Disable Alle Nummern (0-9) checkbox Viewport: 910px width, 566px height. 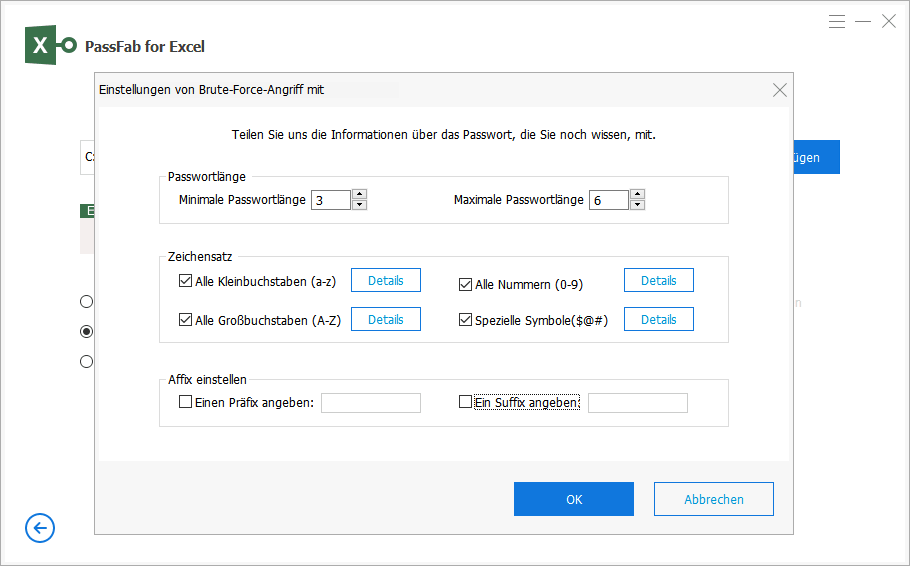pos(465,284)
